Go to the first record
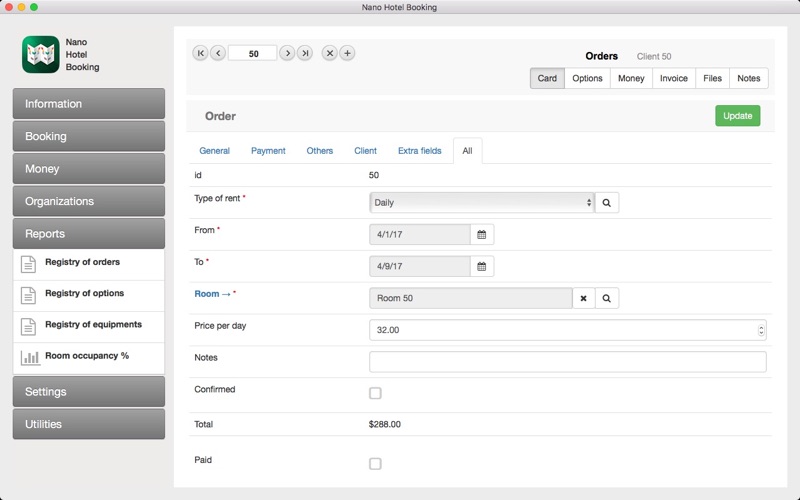800x500 pixels. [200, 53]
